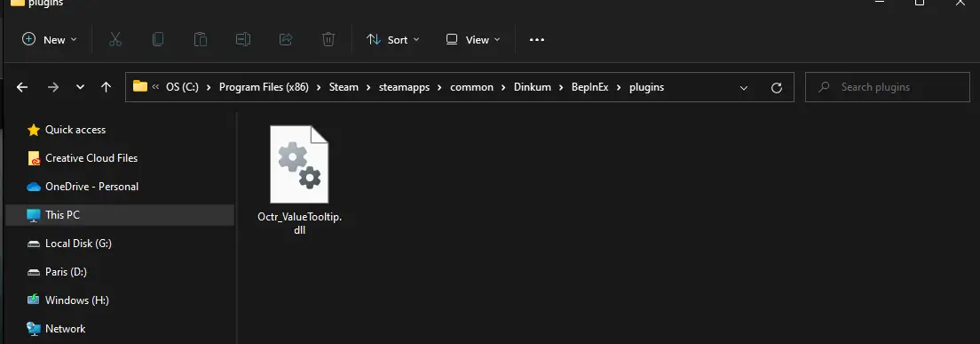Click the Cut scissors icon
Image resolution: width=980 pixels, height=344 pixels.
[115, 39]
